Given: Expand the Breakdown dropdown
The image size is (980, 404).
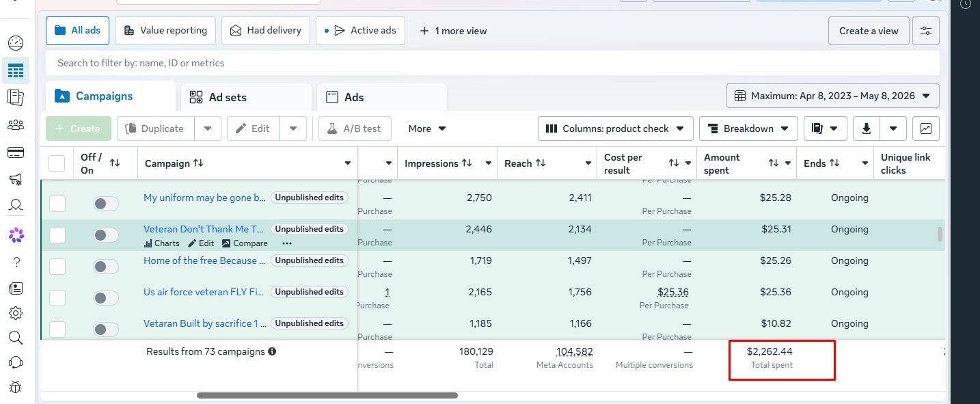Looking at the screenshot, I should click(748, 129).
